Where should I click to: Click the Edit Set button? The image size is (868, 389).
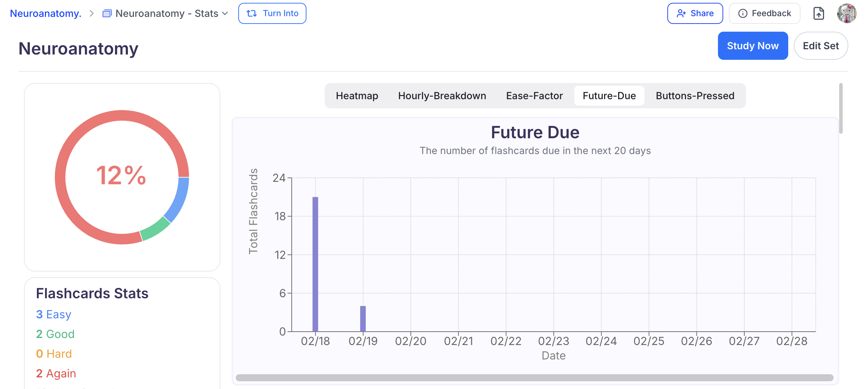821,46
